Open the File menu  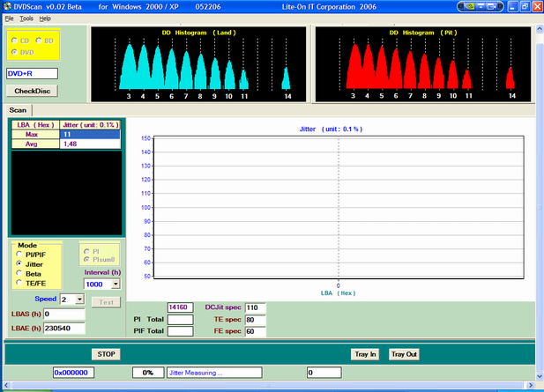[10, 18]
